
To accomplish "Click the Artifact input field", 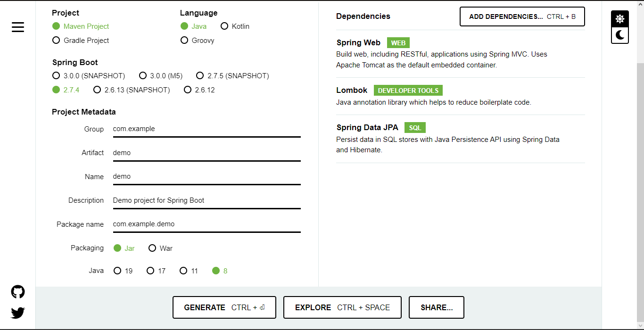I will (x=206, y=153).
